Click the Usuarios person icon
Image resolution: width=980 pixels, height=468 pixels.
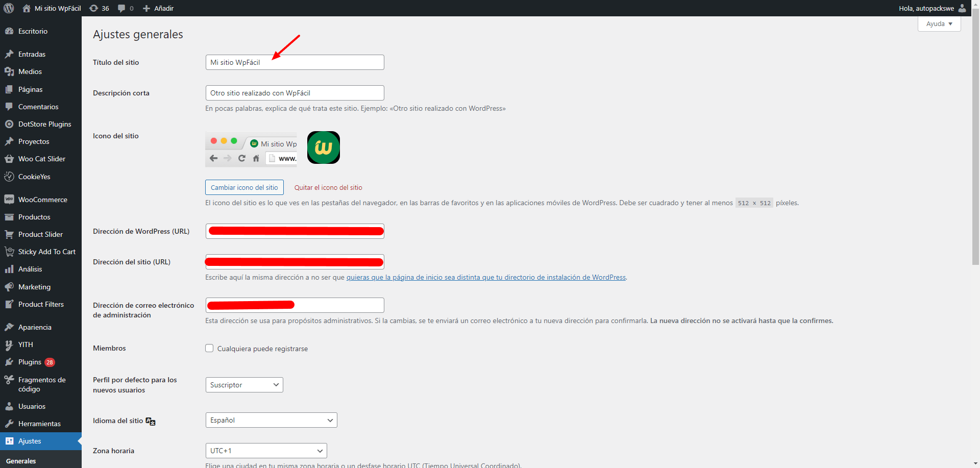(x=9, y=406)
